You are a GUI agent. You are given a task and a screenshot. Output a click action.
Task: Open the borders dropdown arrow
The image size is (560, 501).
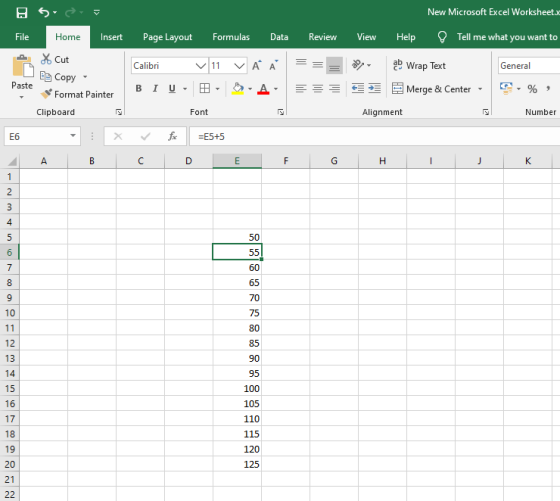click(218, 89)
